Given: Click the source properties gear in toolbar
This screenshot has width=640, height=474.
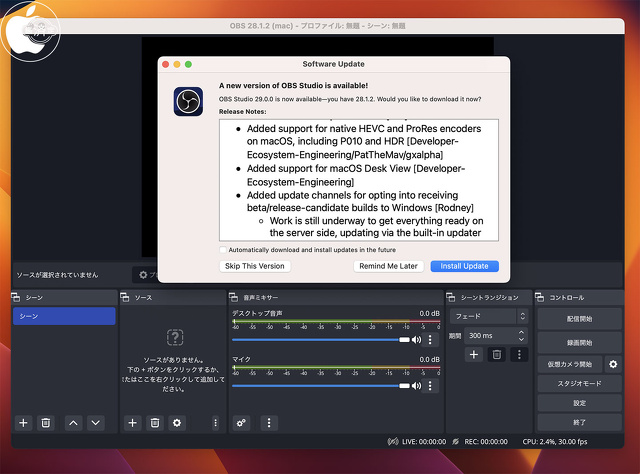Looking at the screenshot, I should pos(143,275).
